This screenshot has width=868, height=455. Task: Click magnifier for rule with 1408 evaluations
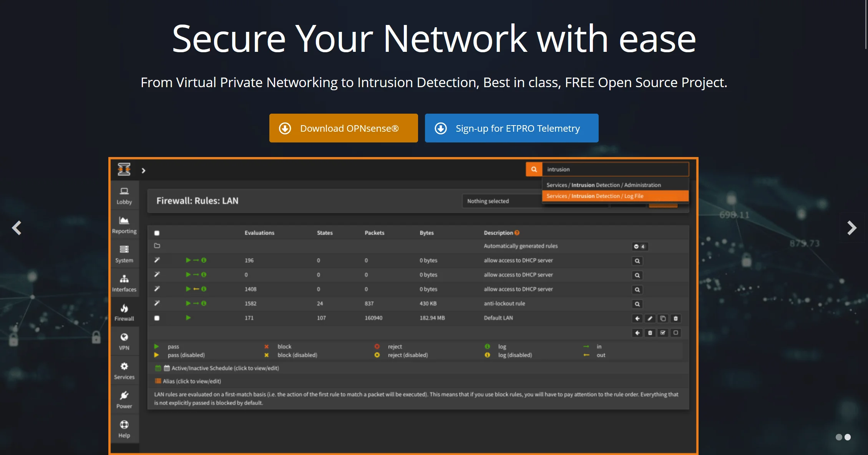click(x=637, y=290)
